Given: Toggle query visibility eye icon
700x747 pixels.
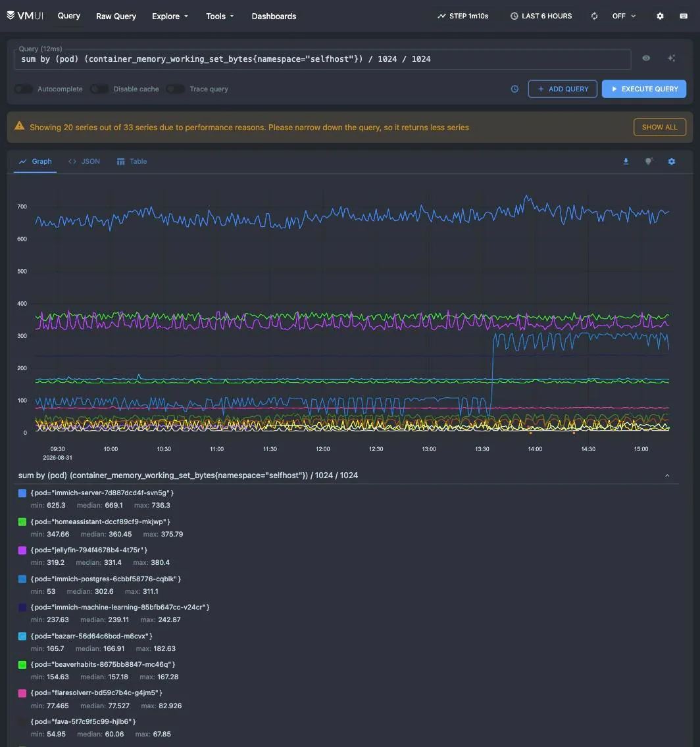Looking at the screenshot, I should click(646, 58).
